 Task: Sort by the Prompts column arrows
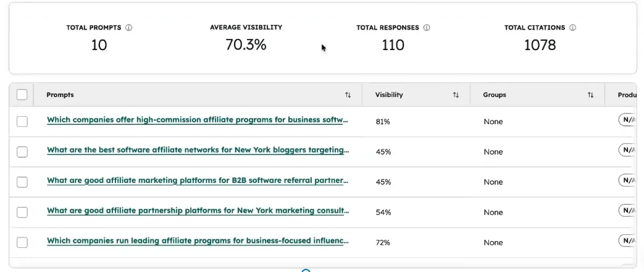(x=348, y=95)
